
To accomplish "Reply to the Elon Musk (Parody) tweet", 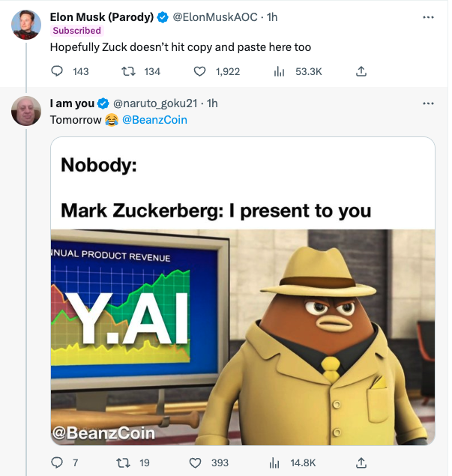I will click(x=58, y=71).
